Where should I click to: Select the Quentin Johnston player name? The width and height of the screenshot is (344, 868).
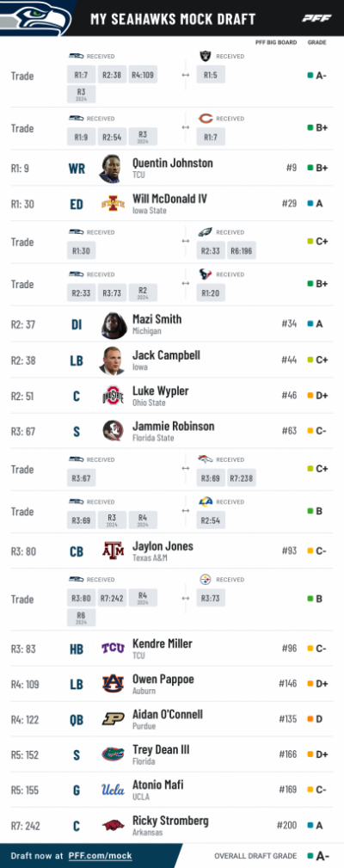click(173, 163)
